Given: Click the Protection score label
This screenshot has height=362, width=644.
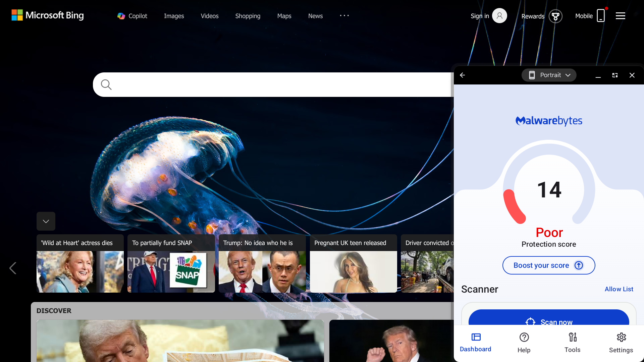Looking at the screenshot, I should pos(549,244).
